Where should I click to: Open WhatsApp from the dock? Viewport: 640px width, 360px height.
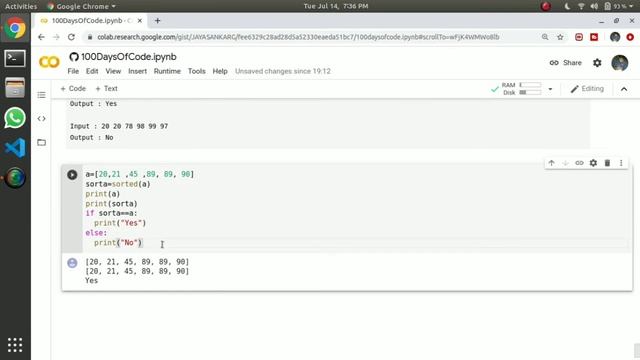point(15,118)
